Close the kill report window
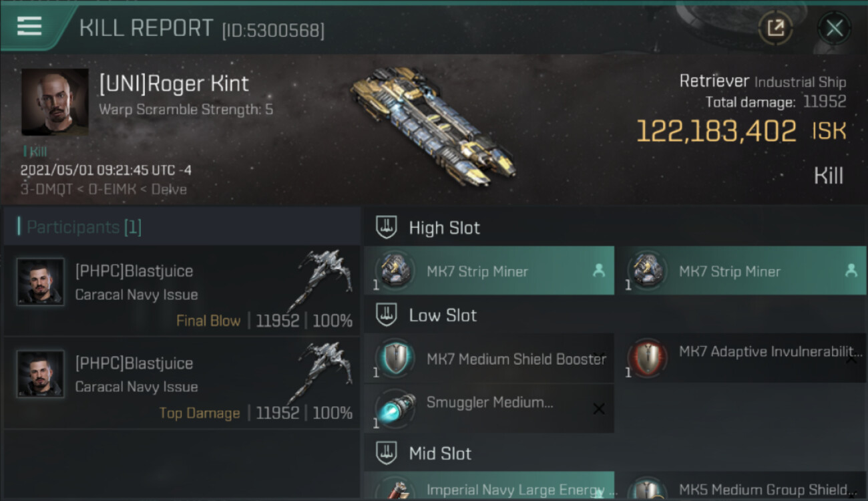The height and width of the screenshot is (501, 868). [834, 28]
